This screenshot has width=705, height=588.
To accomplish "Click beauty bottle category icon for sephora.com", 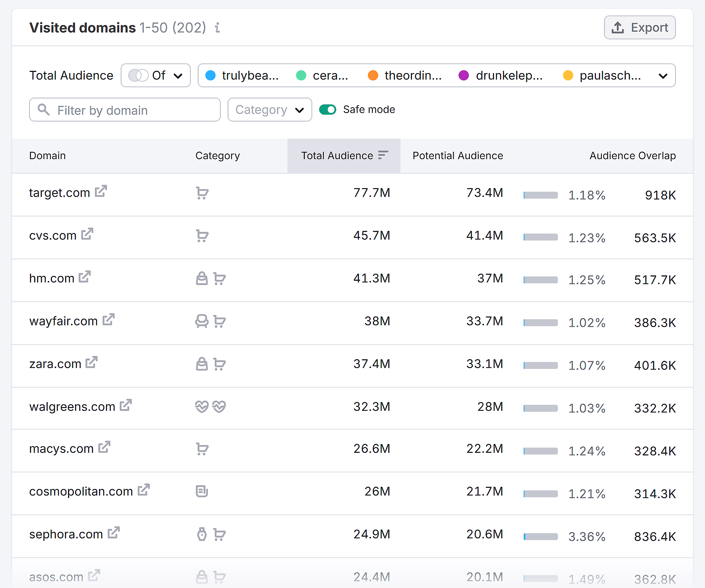I will coord(202,534).
